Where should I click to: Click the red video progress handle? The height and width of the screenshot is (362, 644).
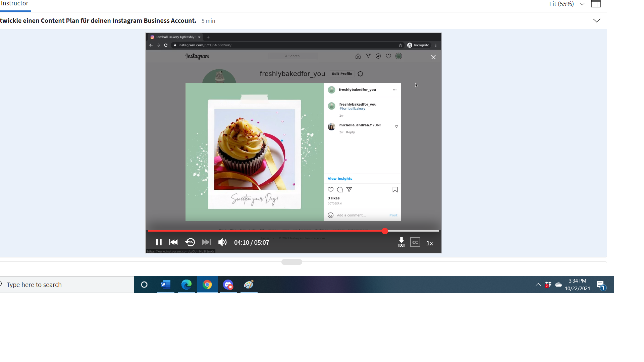(x=385, y=231)
